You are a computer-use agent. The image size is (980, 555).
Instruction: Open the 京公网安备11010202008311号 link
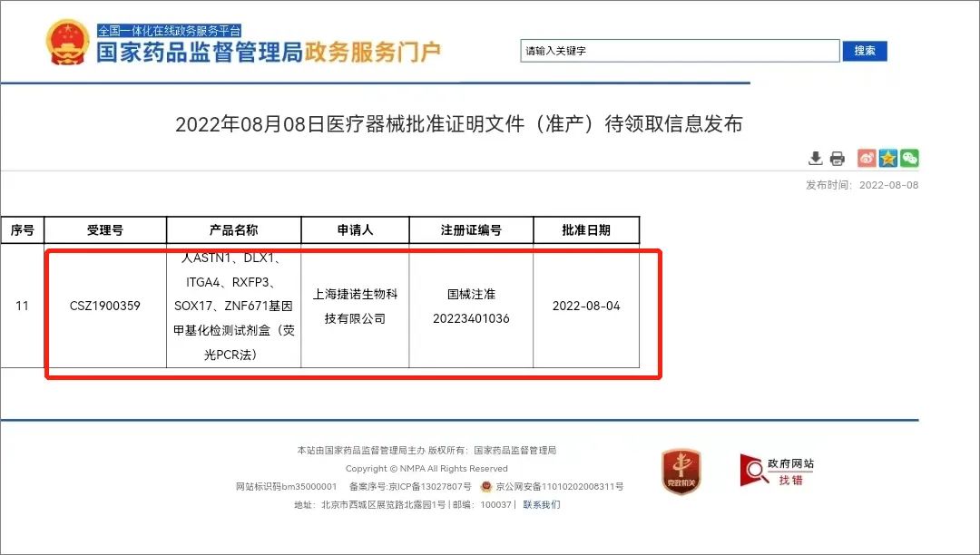tap(558, 487)
